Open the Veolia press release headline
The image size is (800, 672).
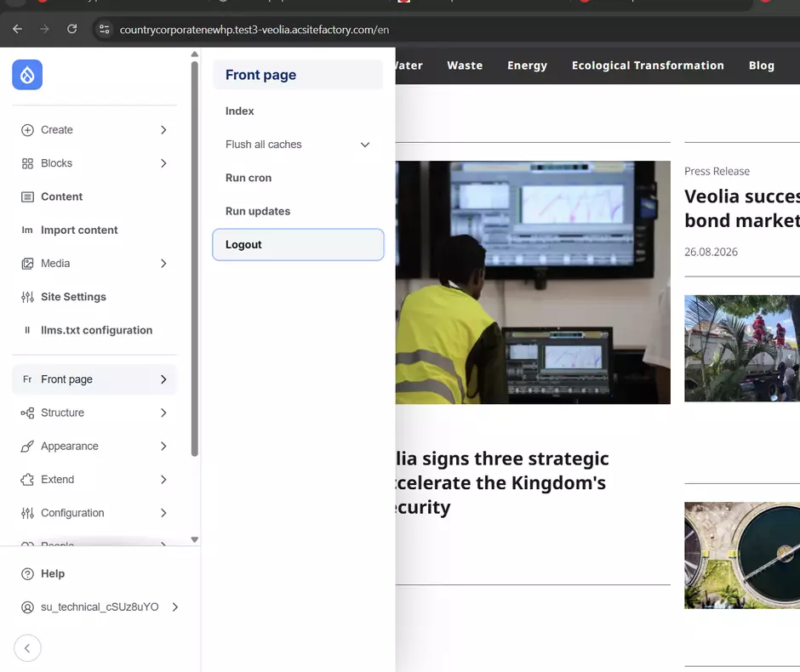pyautogui.click(x=742, y=208)
